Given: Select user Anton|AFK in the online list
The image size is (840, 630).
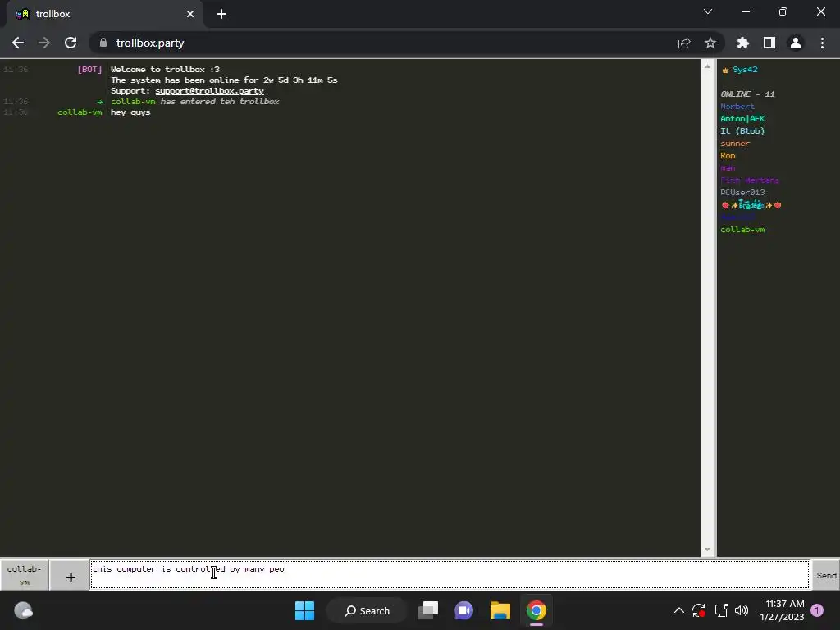Looking at the screenshot, I should (x=742, y=118).
